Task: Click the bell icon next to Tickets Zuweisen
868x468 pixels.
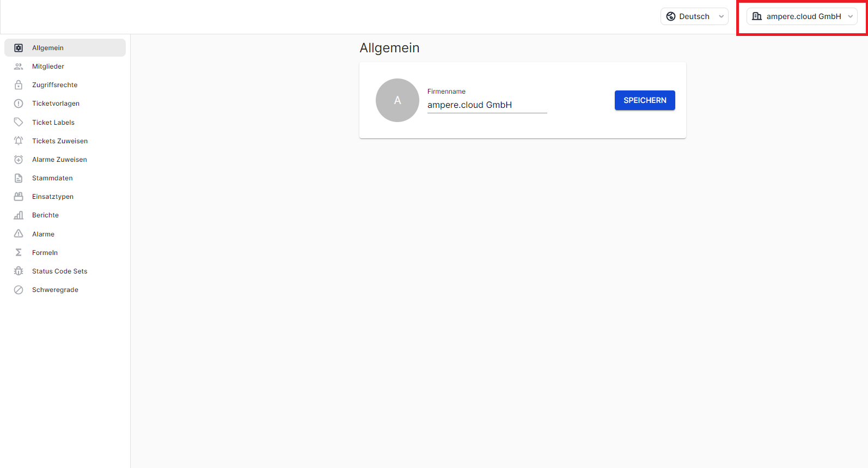Action: click(x=19, y=141)
